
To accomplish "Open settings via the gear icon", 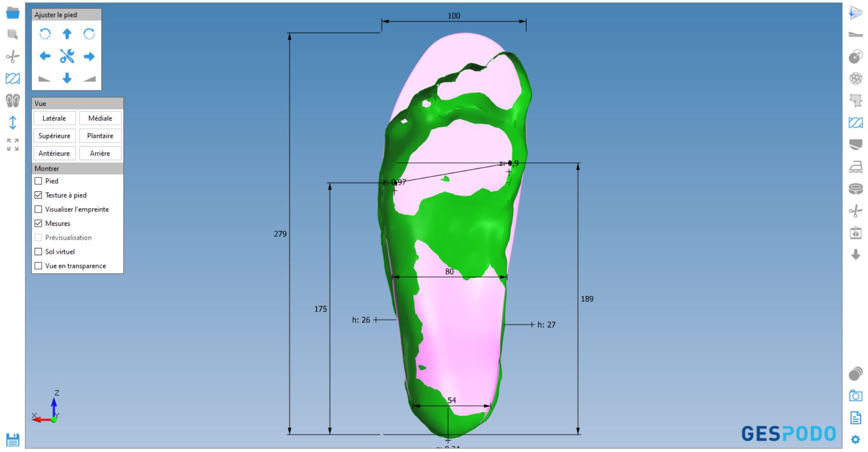I will coord(855,439).
